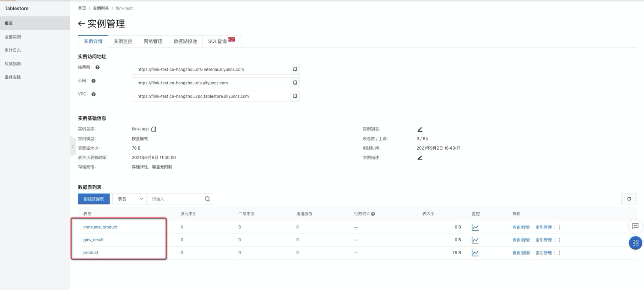Open the product table link
644x290 pixels.
(91, 253)
